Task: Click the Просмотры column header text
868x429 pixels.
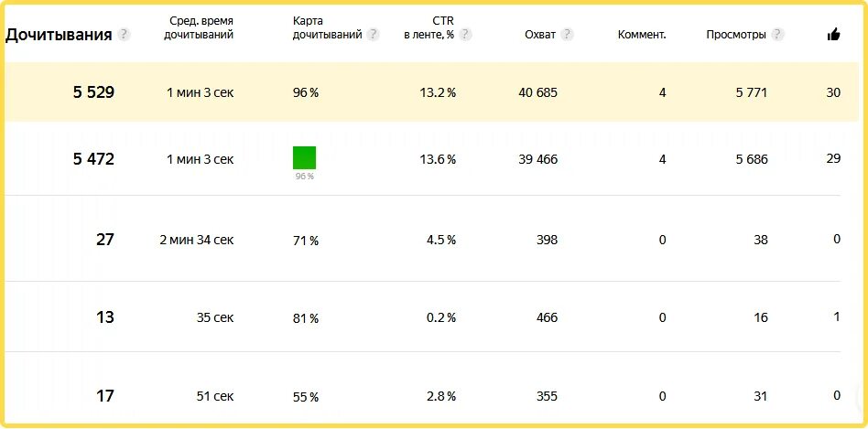Action: pos(736,35)
